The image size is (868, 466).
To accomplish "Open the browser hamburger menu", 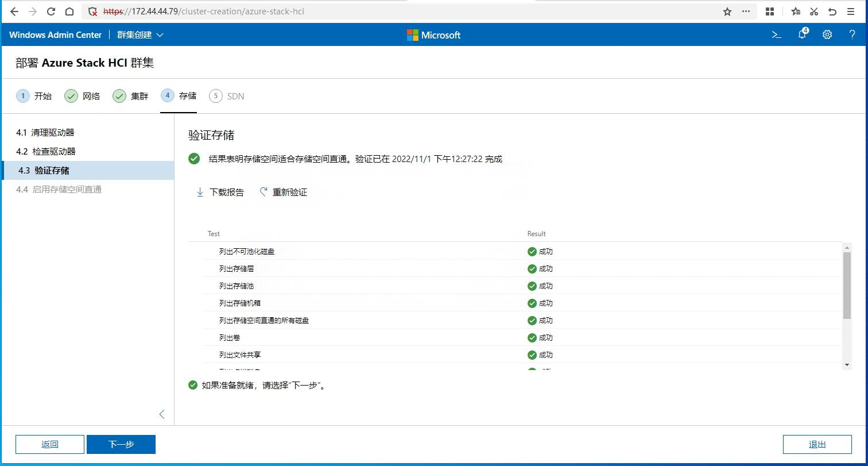I will click(x=851, y=11).
